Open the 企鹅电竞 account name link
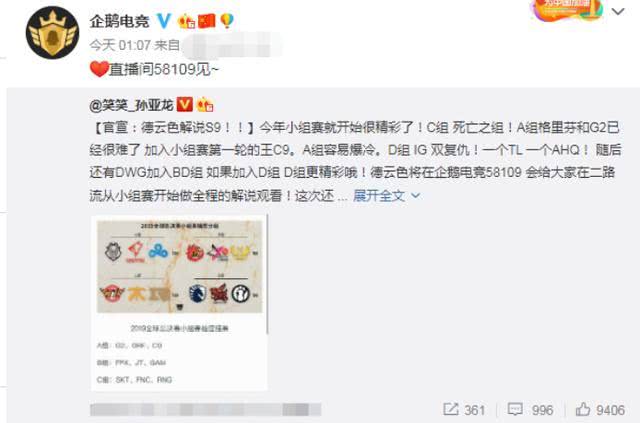This screenshot has width=640, height=423. pos(119,21)
